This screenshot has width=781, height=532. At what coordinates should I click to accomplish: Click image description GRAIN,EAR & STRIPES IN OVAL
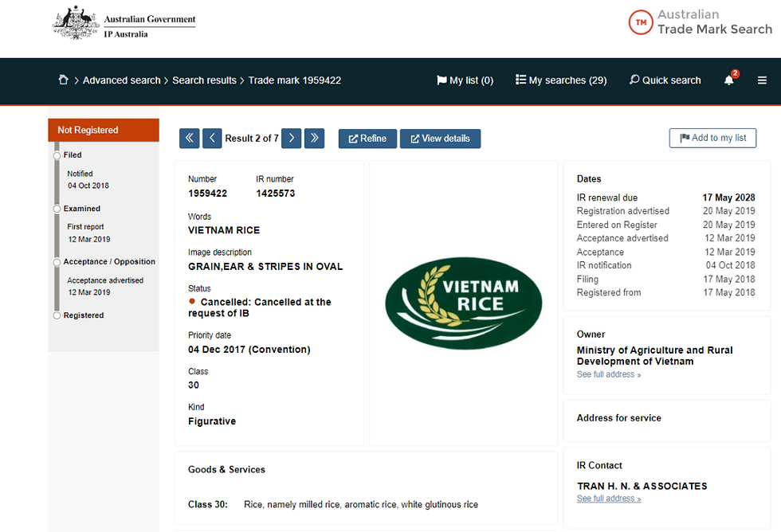(265, 266)
